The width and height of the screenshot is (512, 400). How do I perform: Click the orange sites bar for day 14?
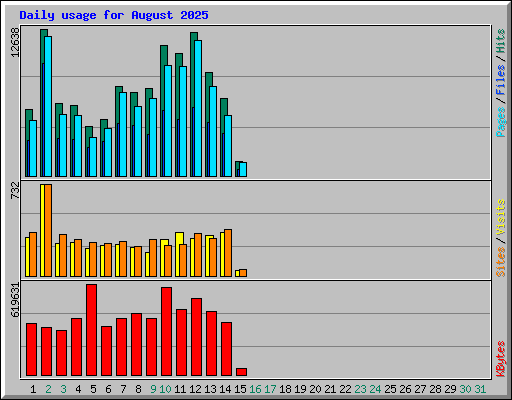pyautogui.click(x=228, y=253)
